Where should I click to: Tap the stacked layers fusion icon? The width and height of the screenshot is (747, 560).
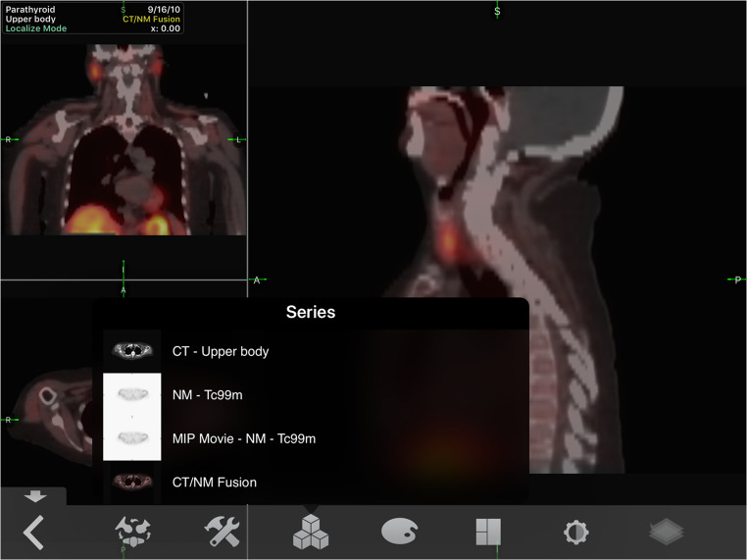click(x=666, y=532)
